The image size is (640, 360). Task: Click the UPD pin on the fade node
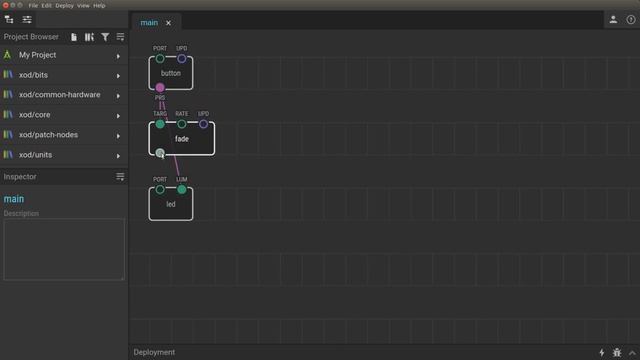point(203,124)
